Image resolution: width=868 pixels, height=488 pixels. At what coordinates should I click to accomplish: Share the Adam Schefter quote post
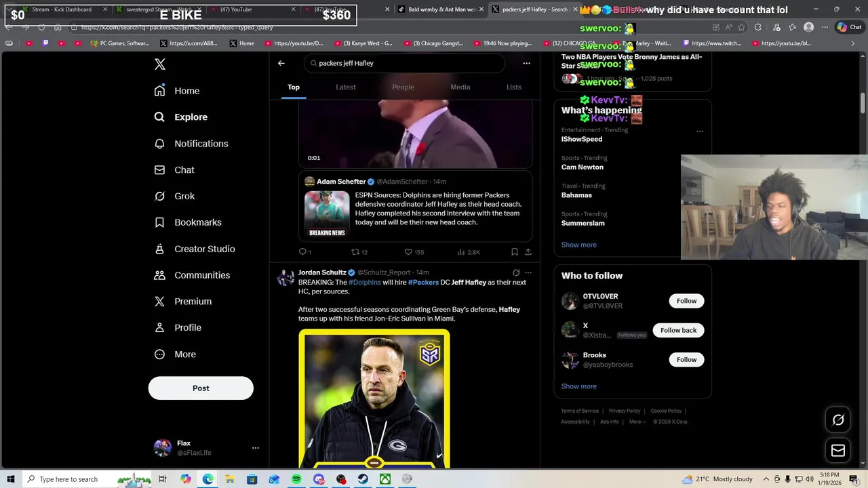pos(528,252)
